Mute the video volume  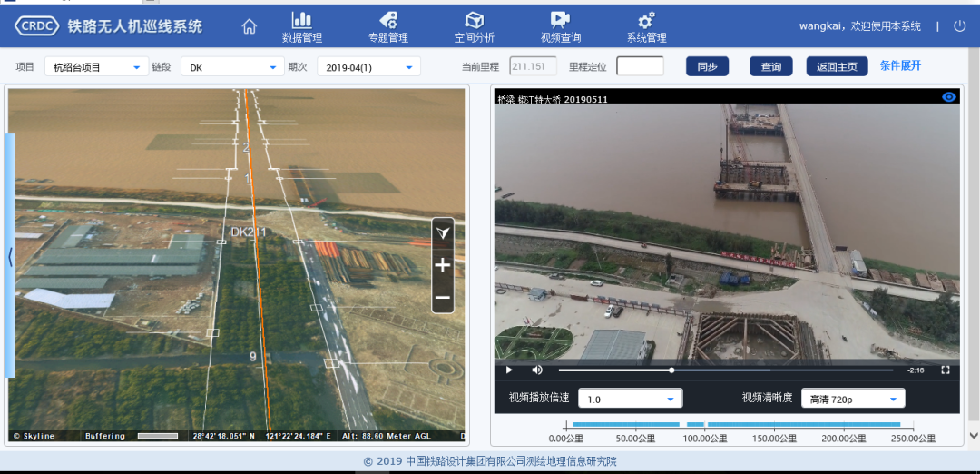(x=537, y=370)
